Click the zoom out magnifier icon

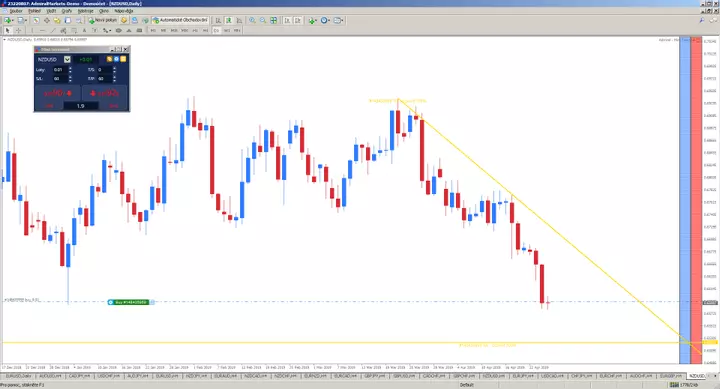263,20
